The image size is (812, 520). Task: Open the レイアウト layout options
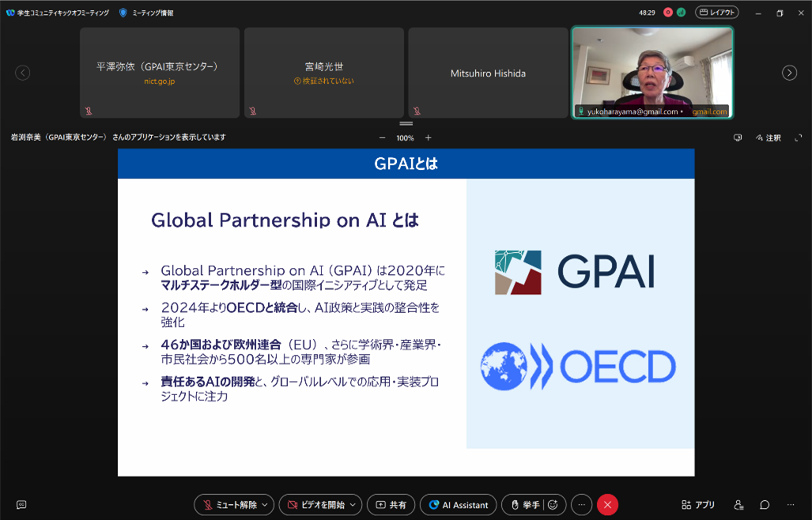coord(716,13)
